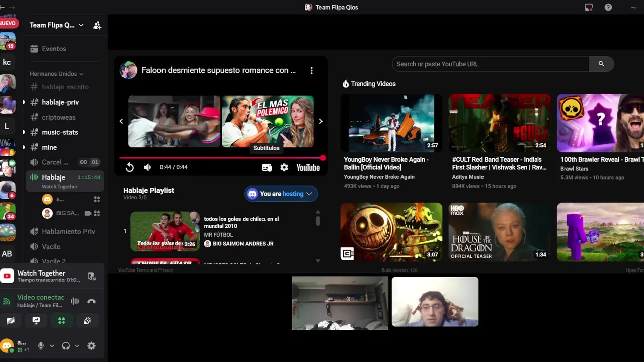Open House of the Dragon teaser video

click(500, 232)
